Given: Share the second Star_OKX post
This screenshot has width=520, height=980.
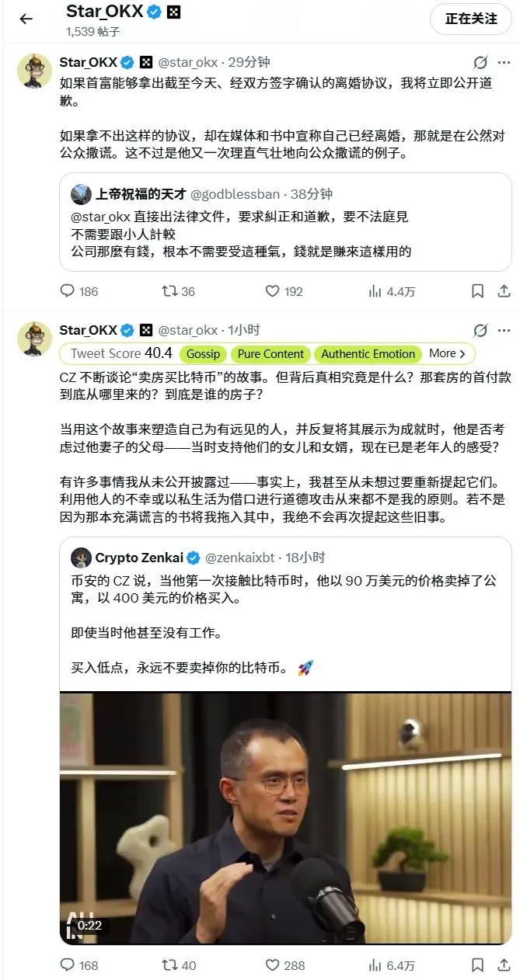Looking at the screenshot, I should (x=504, y=965).
